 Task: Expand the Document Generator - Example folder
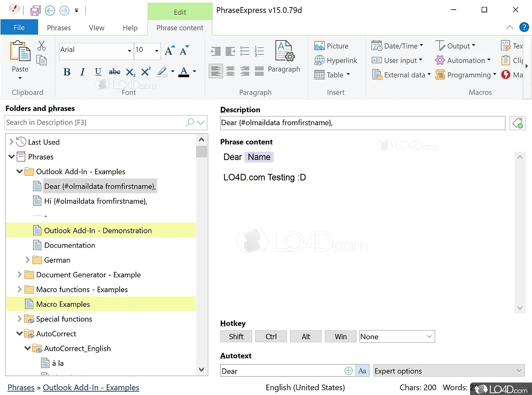[x=20, y=274]
